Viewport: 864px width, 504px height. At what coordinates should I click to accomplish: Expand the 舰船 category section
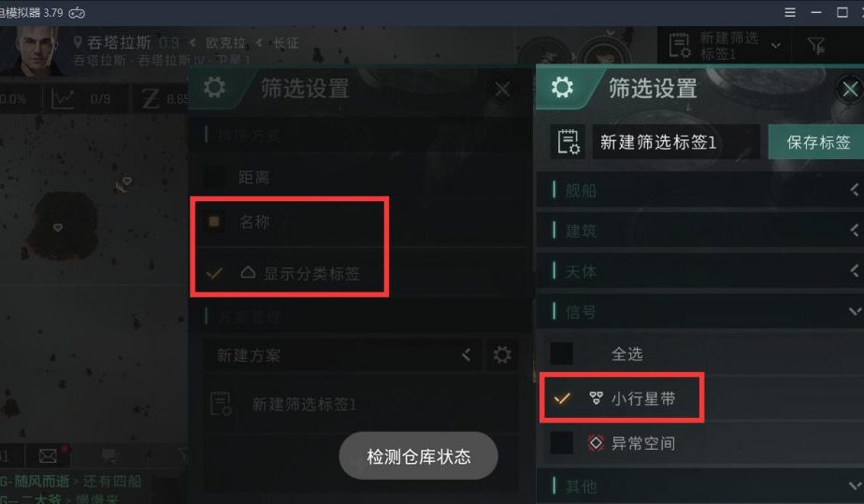pos(699,191)
